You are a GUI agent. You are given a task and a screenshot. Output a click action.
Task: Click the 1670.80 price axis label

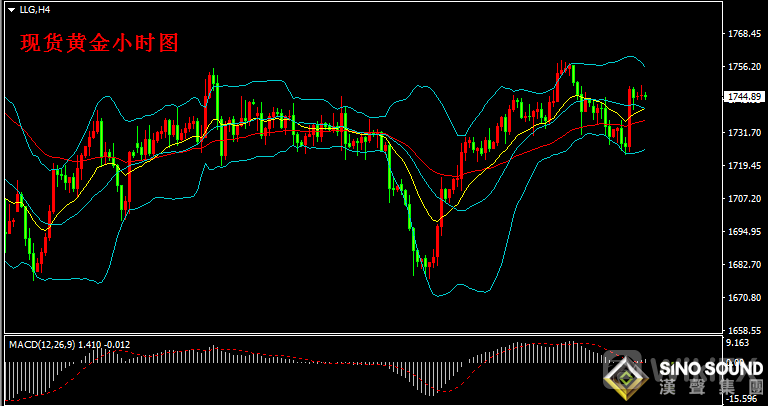[744, 298]
